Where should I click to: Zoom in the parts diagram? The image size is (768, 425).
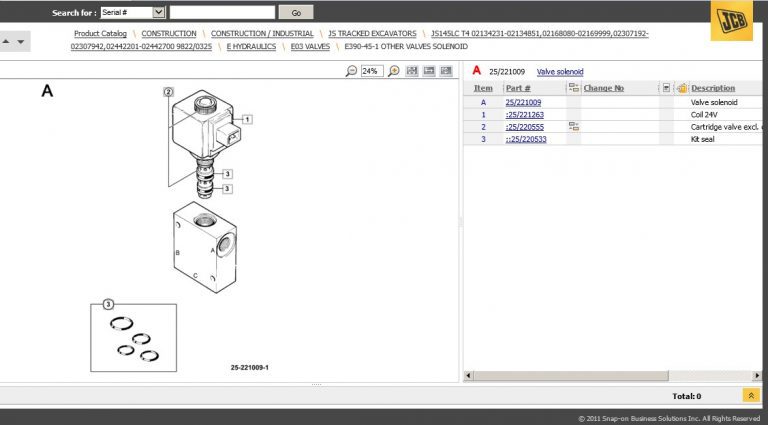point(394,71)
